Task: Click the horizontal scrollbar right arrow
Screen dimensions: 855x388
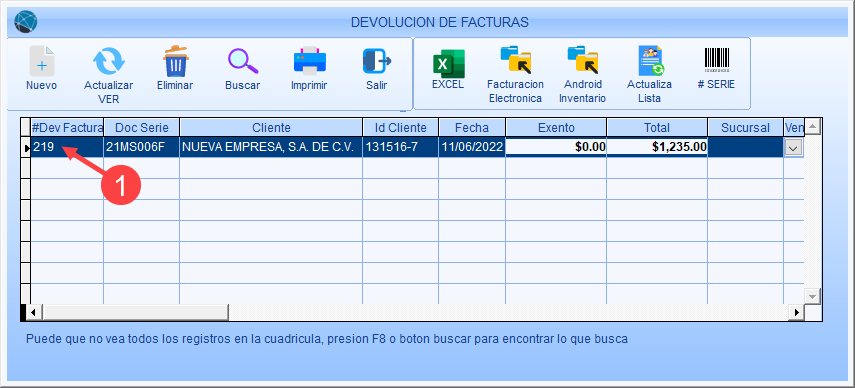Action: pos(797,313)
